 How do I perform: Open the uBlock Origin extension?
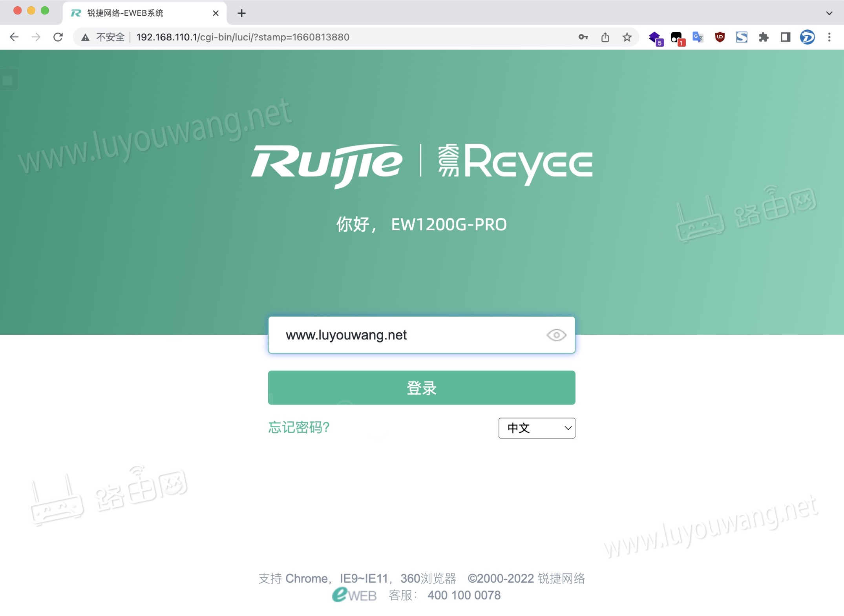click(x=720, y=37)
